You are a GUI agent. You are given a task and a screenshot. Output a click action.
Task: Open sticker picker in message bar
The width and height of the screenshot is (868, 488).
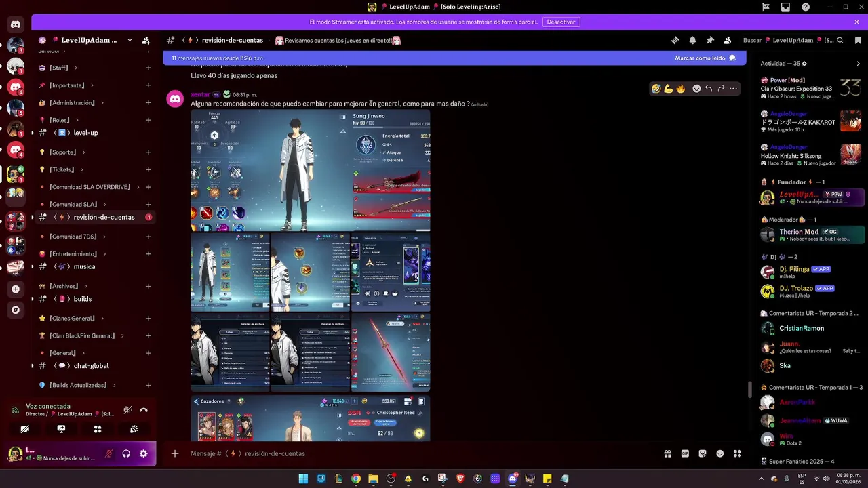703,453
